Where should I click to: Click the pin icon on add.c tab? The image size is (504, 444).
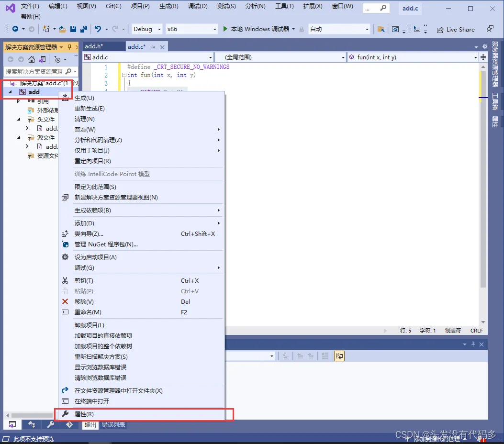click(153, 47)
